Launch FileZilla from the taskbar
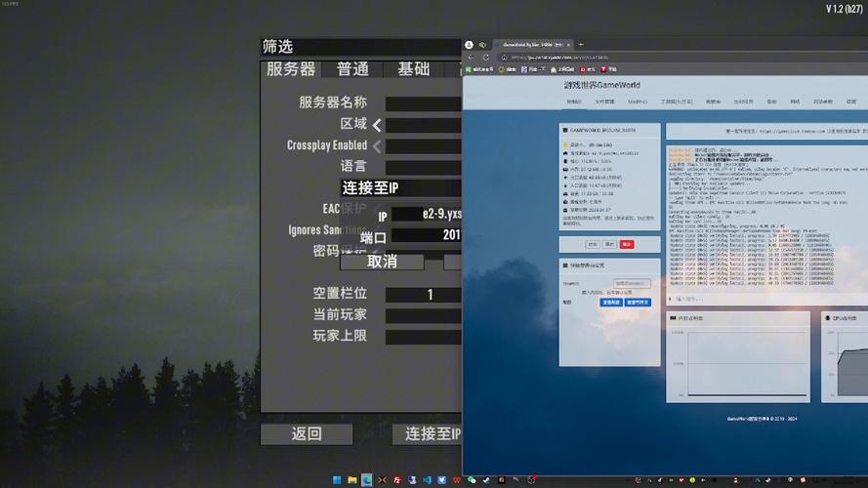Screen dimensions: 868x488 click(397, 479)
